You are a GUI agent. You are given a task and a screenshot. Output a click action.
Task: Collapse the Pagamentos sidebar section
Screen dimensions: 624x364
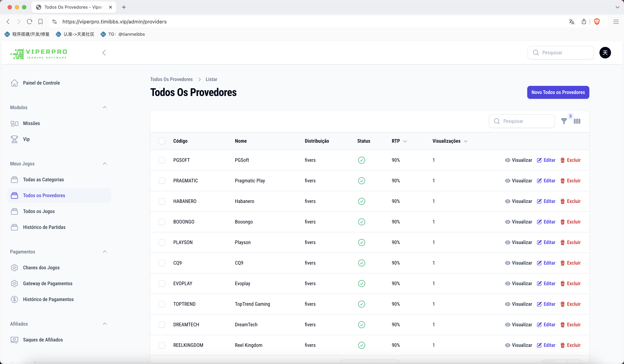(x=105, y=252)
